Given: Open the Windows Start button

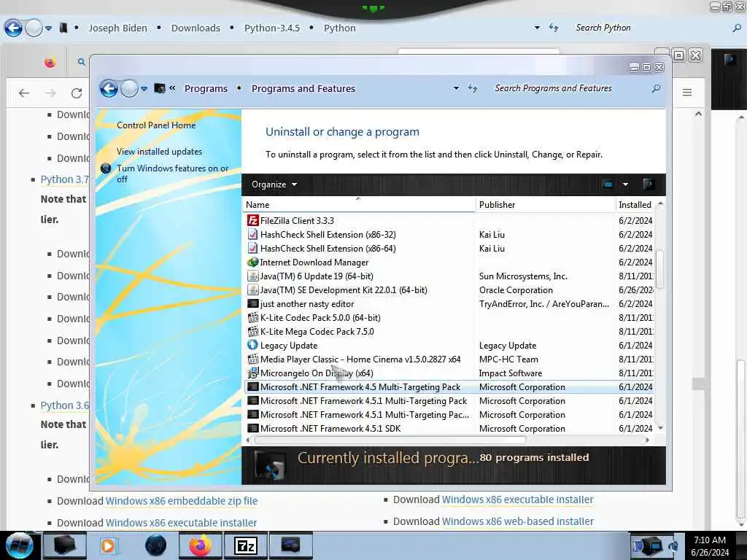Looking at the screenshot, I should point(19,545).
